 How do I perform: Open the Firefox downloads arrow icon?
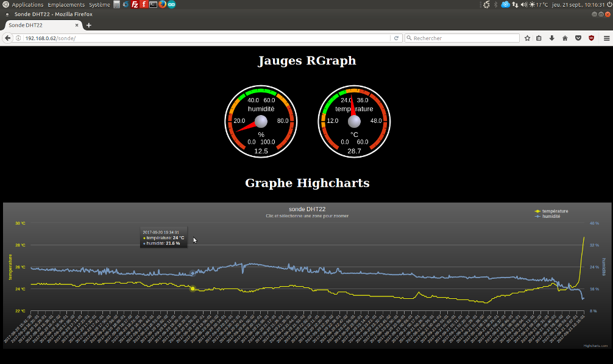(x=552, y=38)
